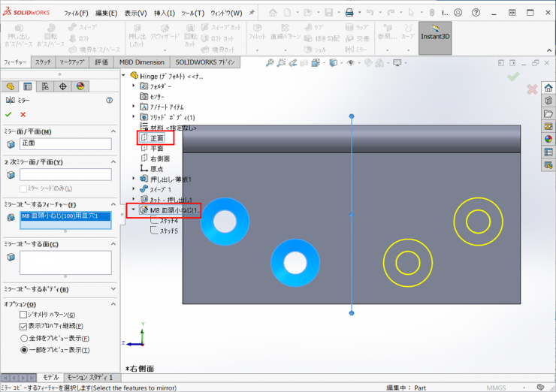The height and width of the screenshot is (392, 556).
Task: Click the home icon in right task pane
Action: 548,89
